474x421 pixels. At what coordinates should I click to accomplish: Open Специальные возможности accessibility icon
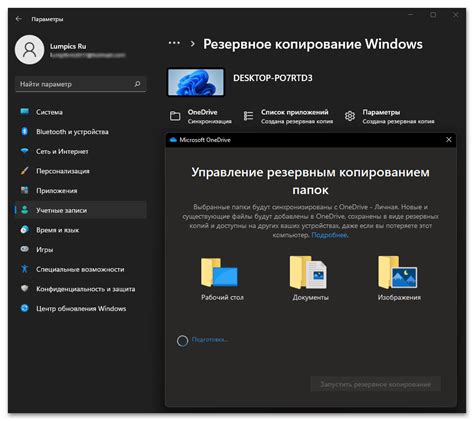pyautogui.click(x=25, y=269)
